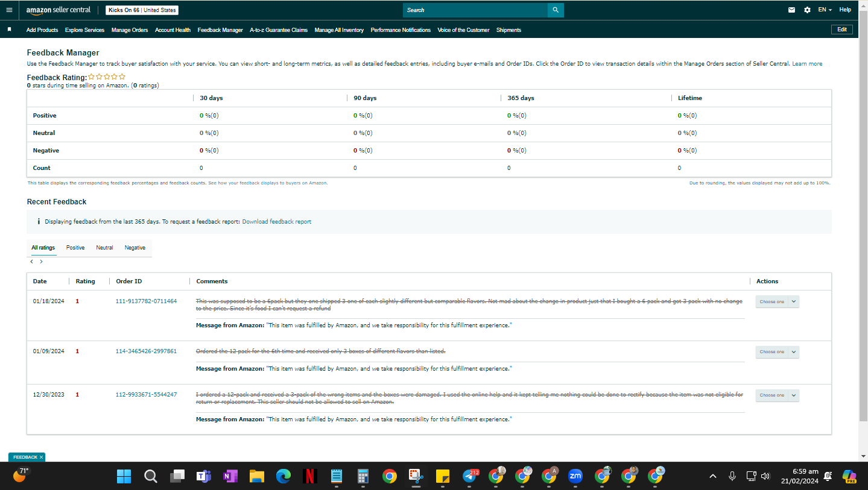Click the bookmark flag icon
Viewport: 868px width, 490px height.
click(9, 30)
